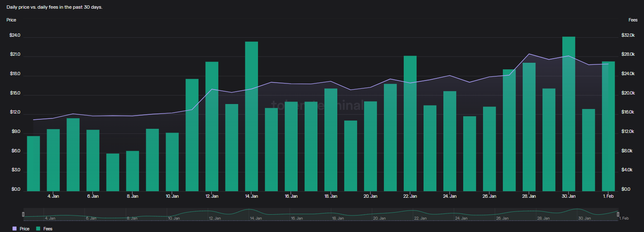Grab the right handle of range navigator
Viewport: 644px width, 232px height.
point(618,214)
